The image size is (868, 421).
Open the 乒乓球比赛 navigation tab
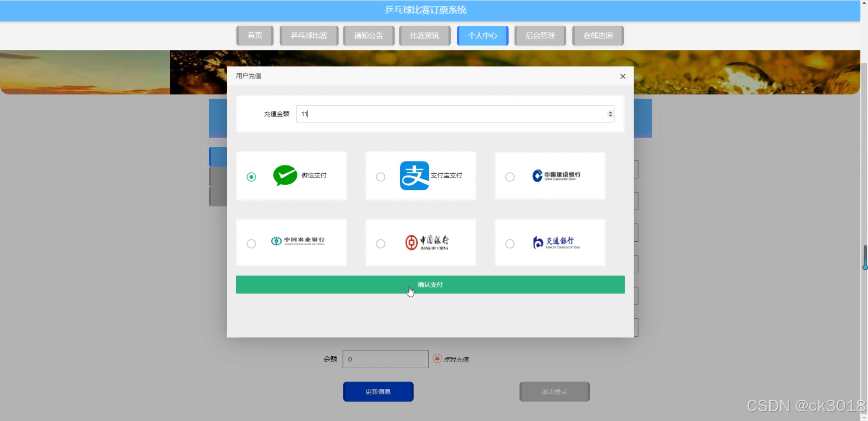[309, 35]
